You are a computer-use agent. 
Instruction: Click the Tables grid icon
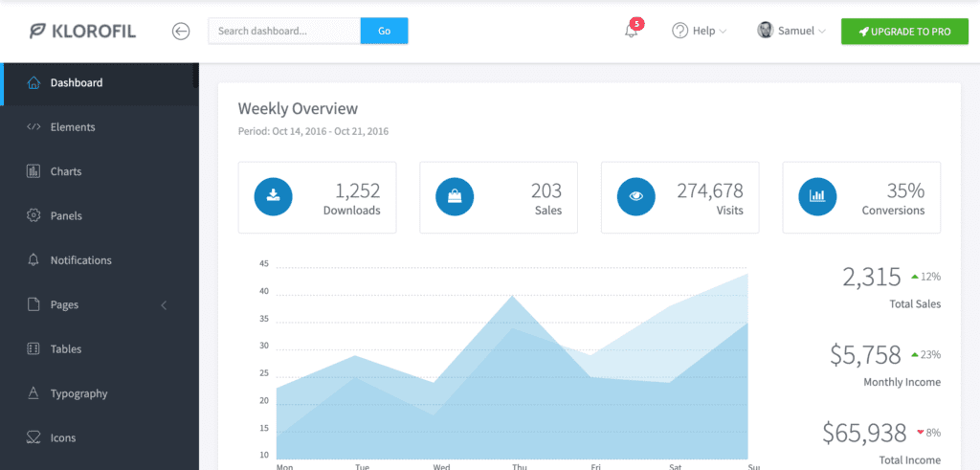click(33, 348)
